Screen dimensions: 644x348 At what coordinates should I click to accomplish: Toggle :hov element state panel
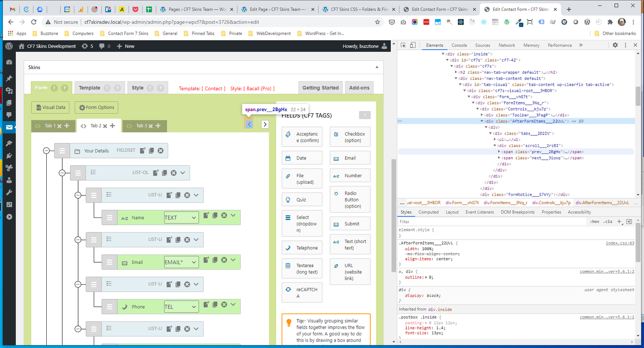[x=594, y=222]
